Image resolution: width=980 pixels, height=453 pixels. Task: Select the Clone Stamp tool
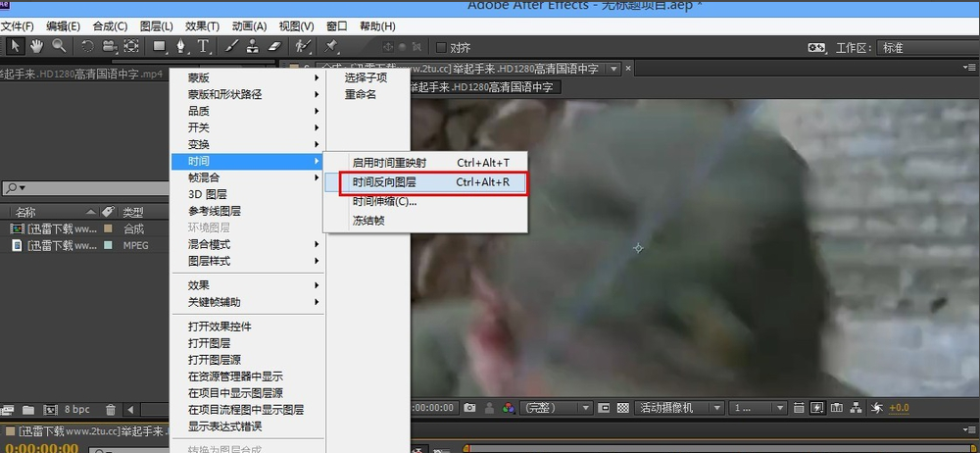(253, 46)
